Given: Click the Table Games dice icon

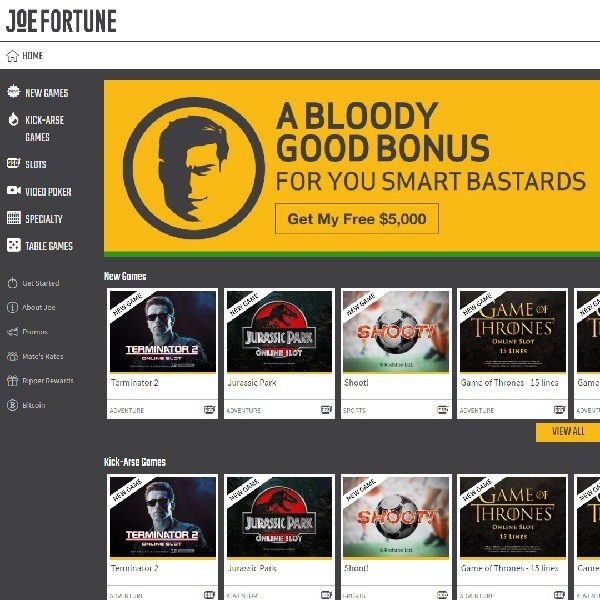Looking at the screenshot, I should coord(13,245).
